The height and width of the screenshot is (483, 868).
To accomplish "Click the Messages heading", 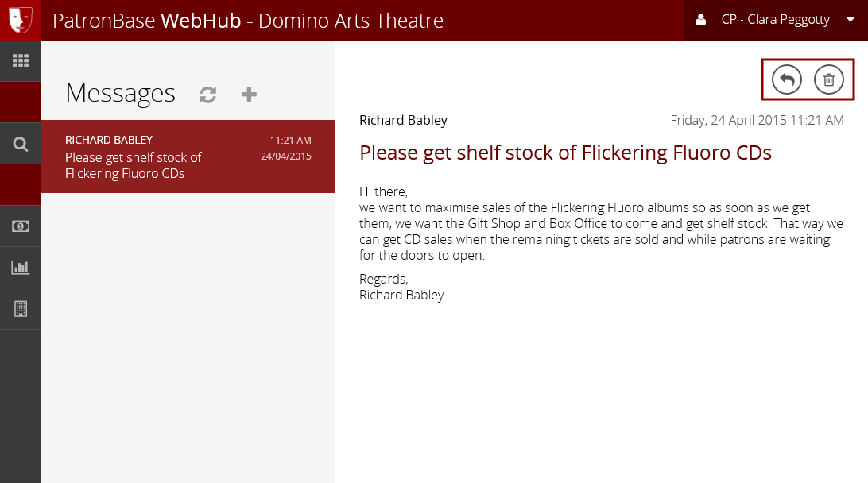I will 120,93.
